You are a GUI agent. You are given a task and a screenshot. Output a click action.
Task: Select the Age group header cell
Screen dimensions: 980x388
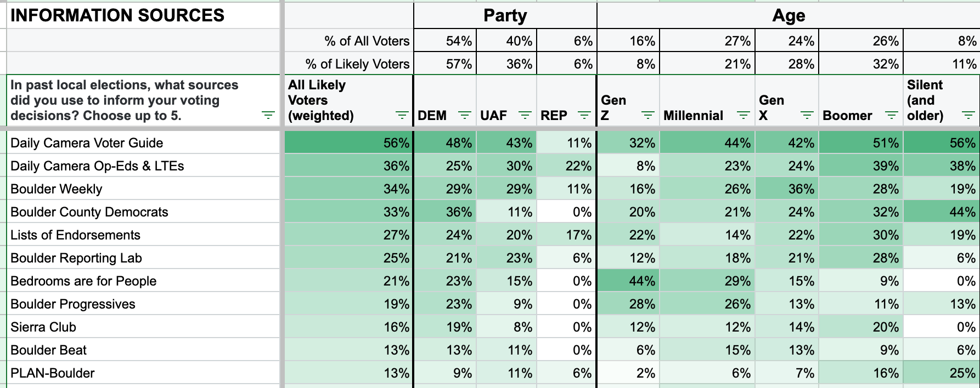788,15
